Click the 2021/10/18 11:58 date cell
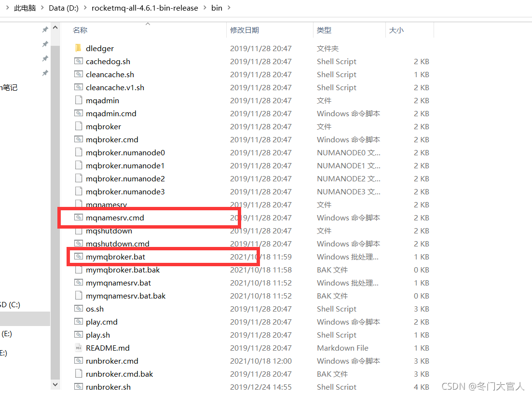Viewport: 532px width, 395px height. click(261, 270)
